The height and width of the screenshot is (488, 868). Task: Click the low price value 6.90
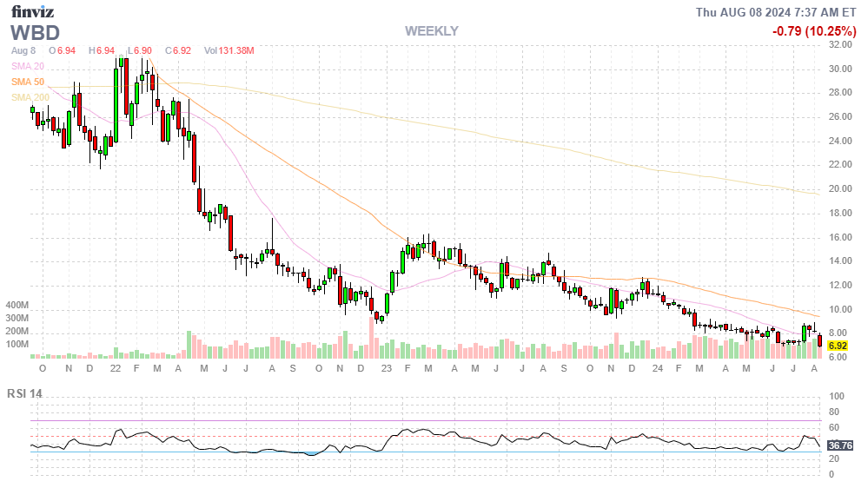(142, 51)
